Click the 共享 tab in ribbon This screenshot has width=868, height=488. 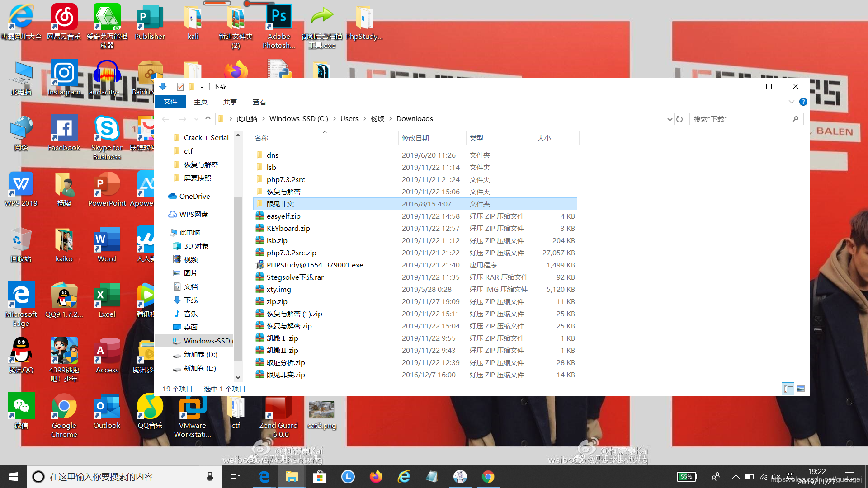[230, 101]
